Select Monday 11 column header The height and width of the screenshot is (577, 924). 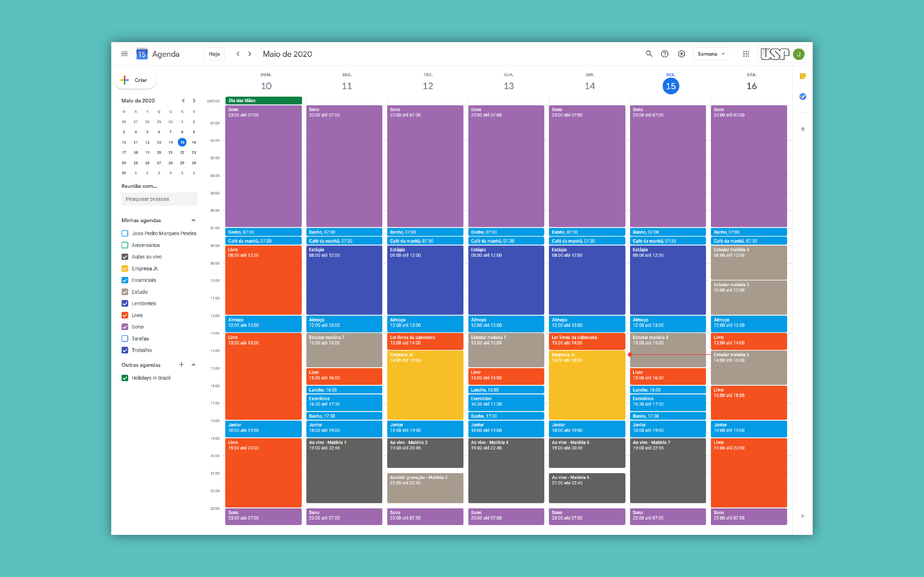(347, 86)
